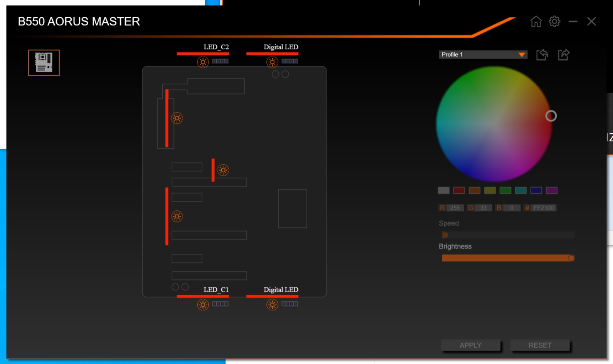
Task: Click the import profile icon
Action: [x=542, y=55]
